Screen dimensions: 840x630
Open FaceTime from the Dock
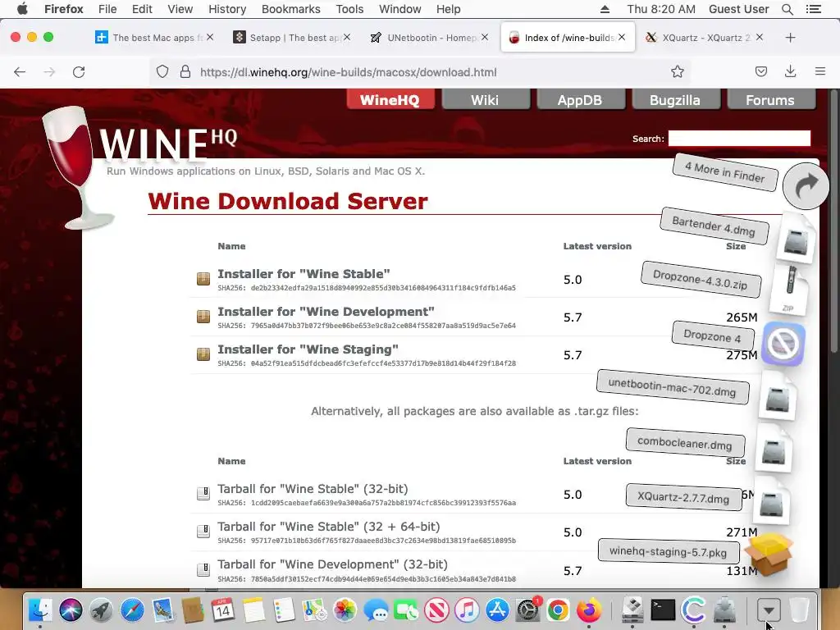(x=406, y=609)
